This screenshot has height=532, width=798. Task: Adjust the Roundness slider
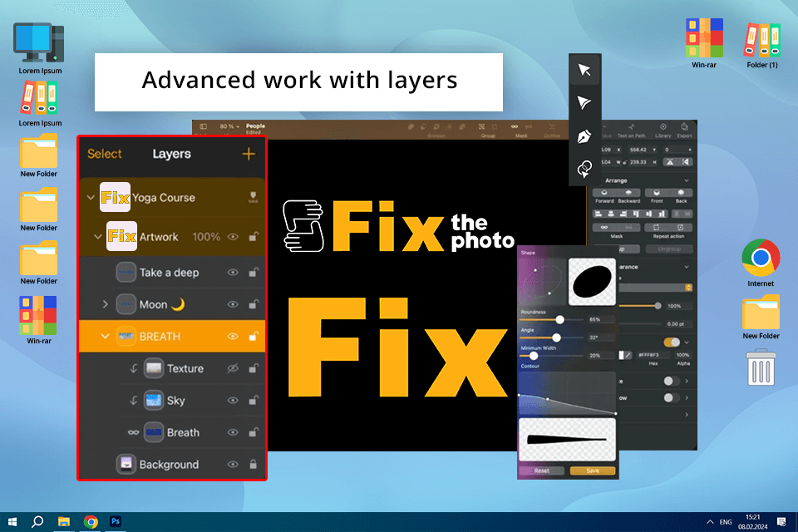click(x=559, y=320)
